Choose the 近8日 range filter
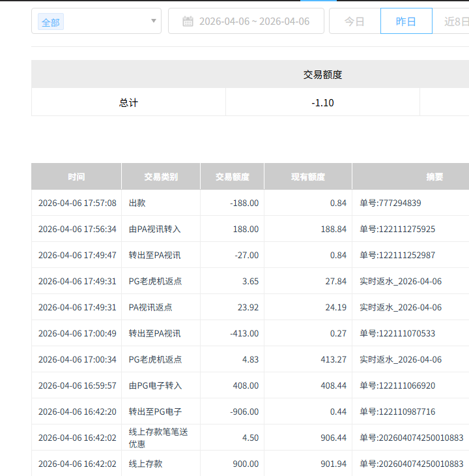Screen dimensions: 469x476 [x=456, y=22]
